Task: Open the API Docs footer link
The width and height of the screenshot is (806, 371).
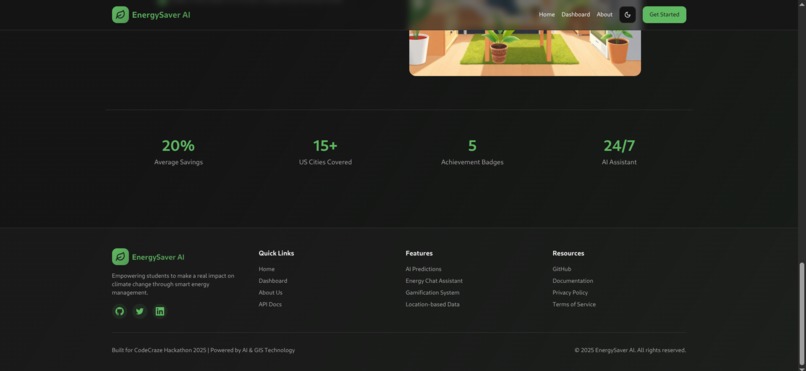Action: click(x=270, y=305)
